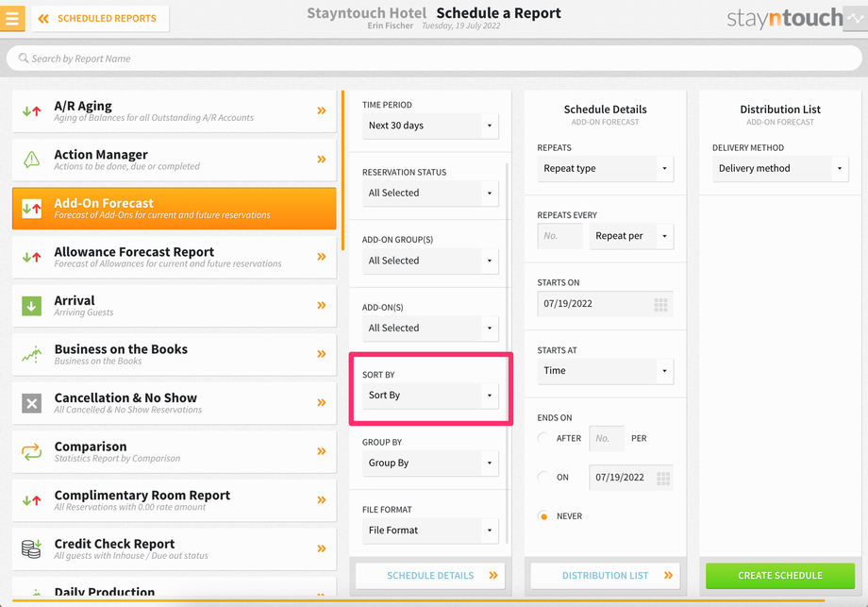Click the Repeats Every number field
Screen dimensions: 868x607
559,237
